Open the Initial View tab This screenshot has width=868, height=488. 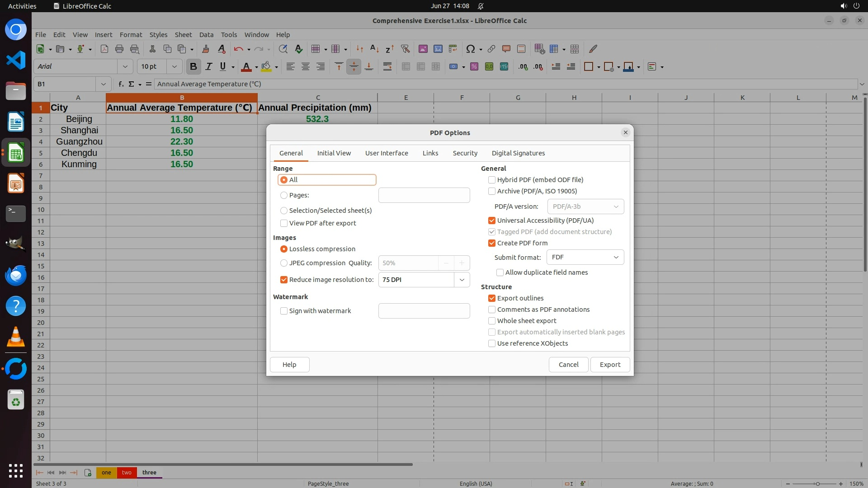[x=334, y=153]
